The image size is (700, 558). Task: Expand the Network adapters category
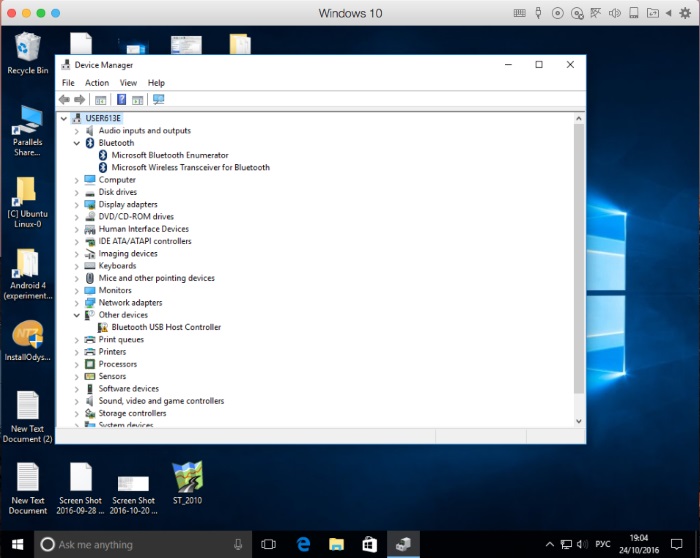(77, 303)
